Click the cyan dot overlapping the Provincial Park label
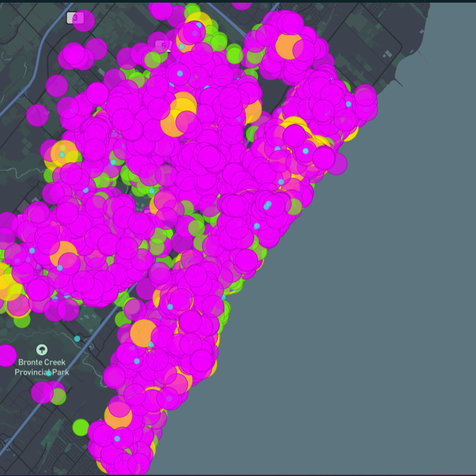Image resolution: width=476 pixels, height=476 pixels. click(49, 373)
